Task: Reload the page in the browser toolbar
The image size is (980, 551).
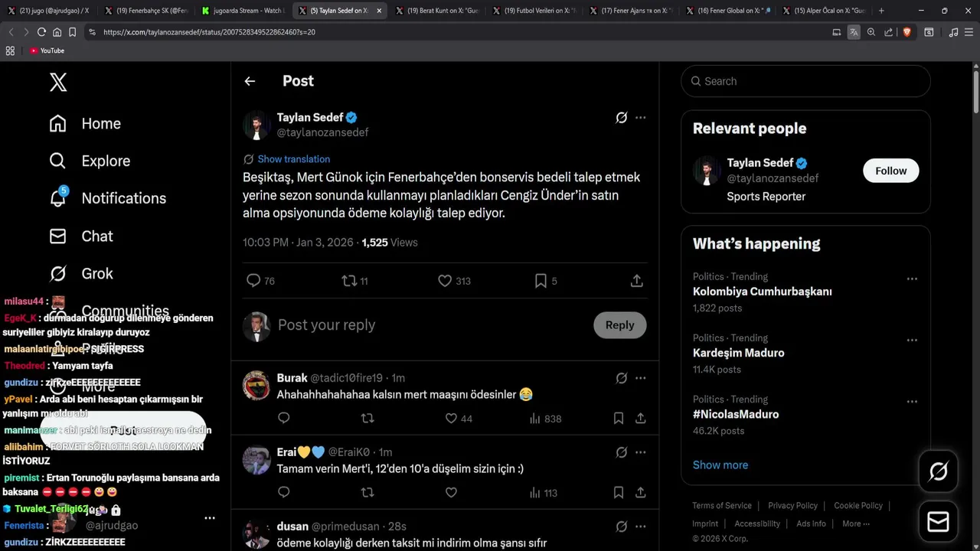Action: 41,32
